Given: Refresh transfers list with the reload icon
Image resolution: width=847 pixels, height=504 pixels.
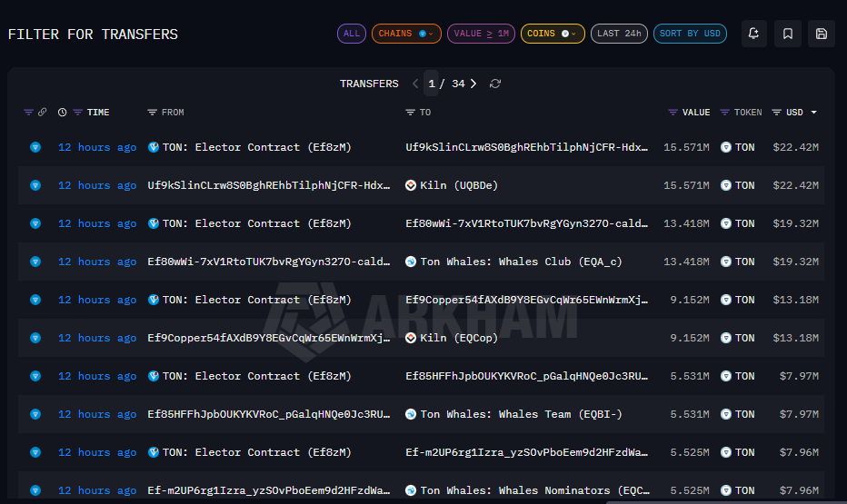Looking at the screenshot, I should 494,84.
